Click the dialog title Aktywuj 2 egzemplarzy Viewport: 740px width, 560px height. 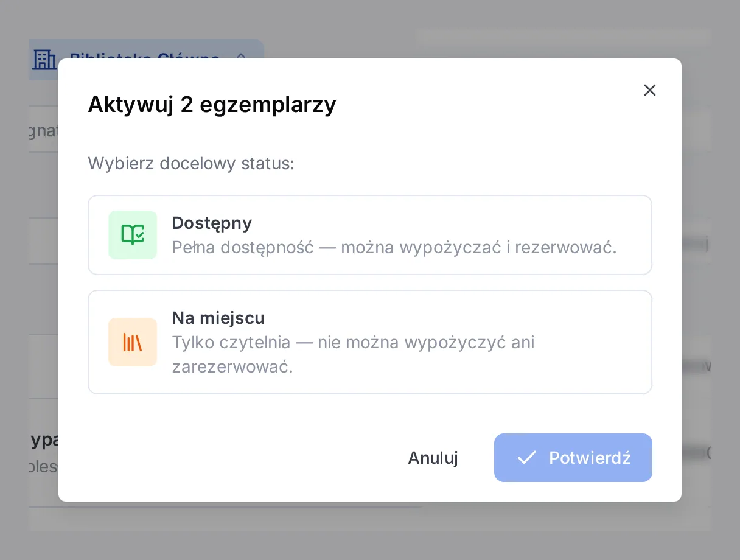tap(212, 105)
